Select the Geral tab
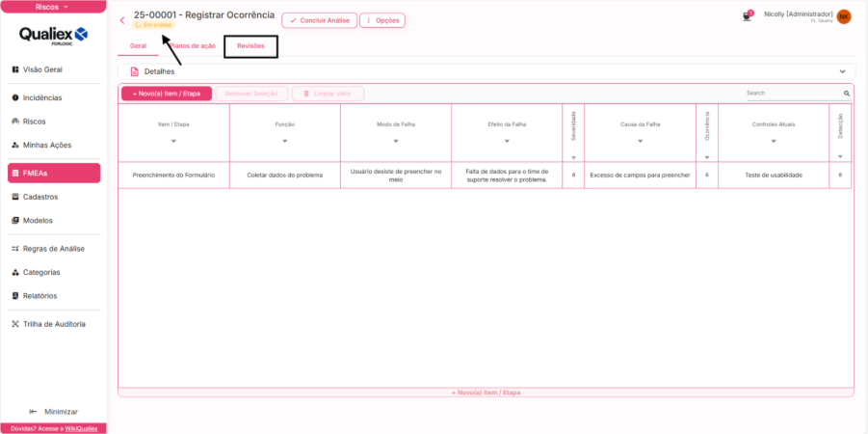The height and width of the screenshot is (434, 868). point(138,46)
